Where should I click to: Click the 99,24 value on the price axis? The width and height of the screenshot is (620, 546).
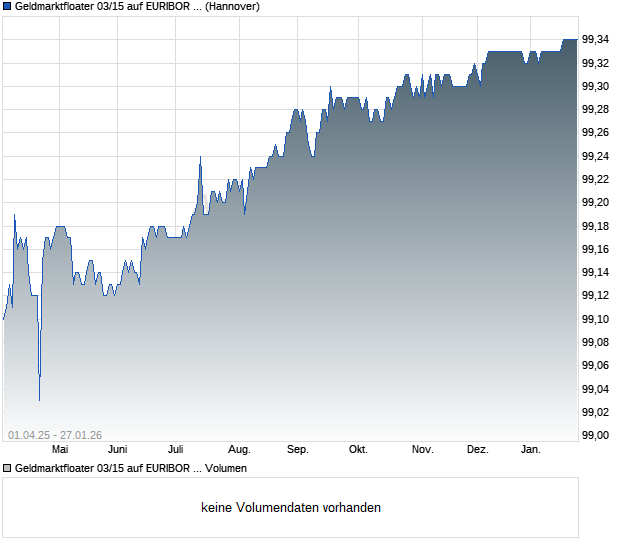tap(595, 157)
